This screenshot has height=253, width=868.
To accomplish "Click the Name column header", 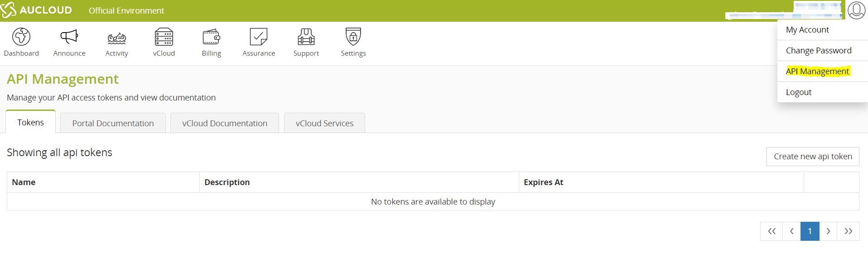I will 103,182.
